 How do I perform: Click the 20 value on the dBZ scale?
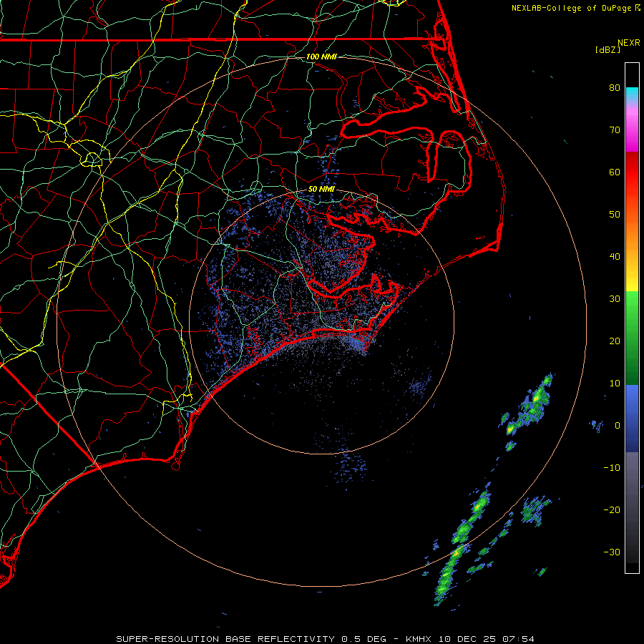[x=615, y=341]
